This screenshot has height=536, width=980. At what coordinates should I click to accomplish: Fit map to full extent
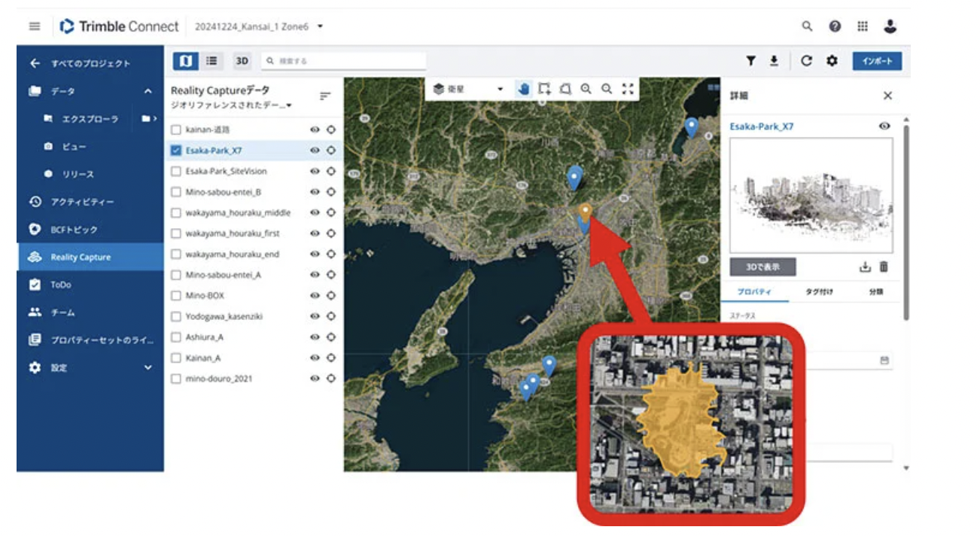pyautogui.click(x=628, y=89)
